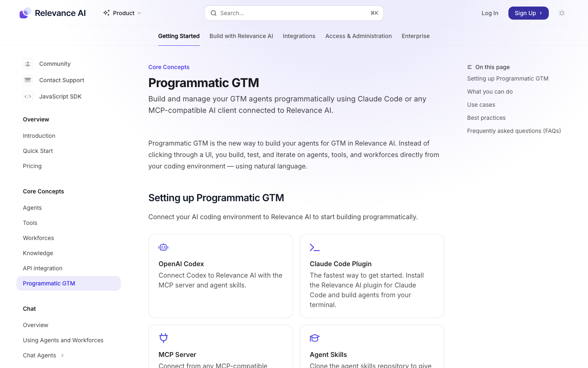Open the Product dropdown menu
This screenshot has height=368, width=588.
[122, 13]
